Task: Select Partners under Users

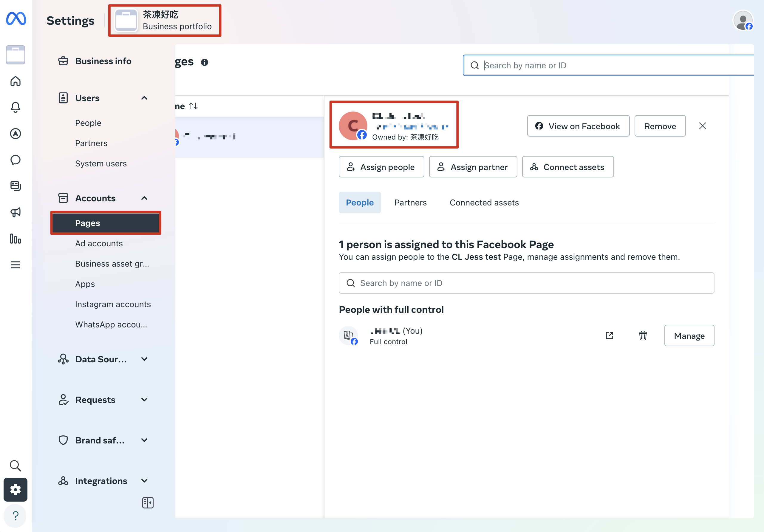Action: pyautogui.click(x=91, y=143)
